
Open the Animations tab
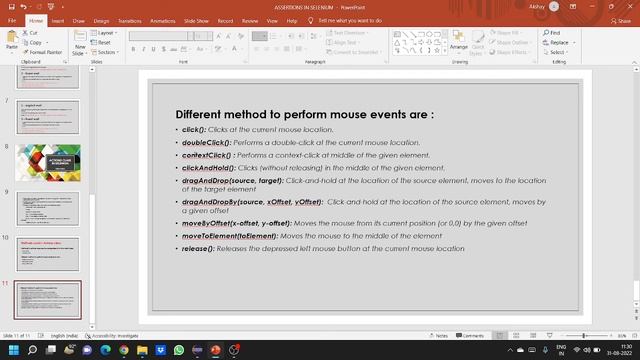coord(162,21)
